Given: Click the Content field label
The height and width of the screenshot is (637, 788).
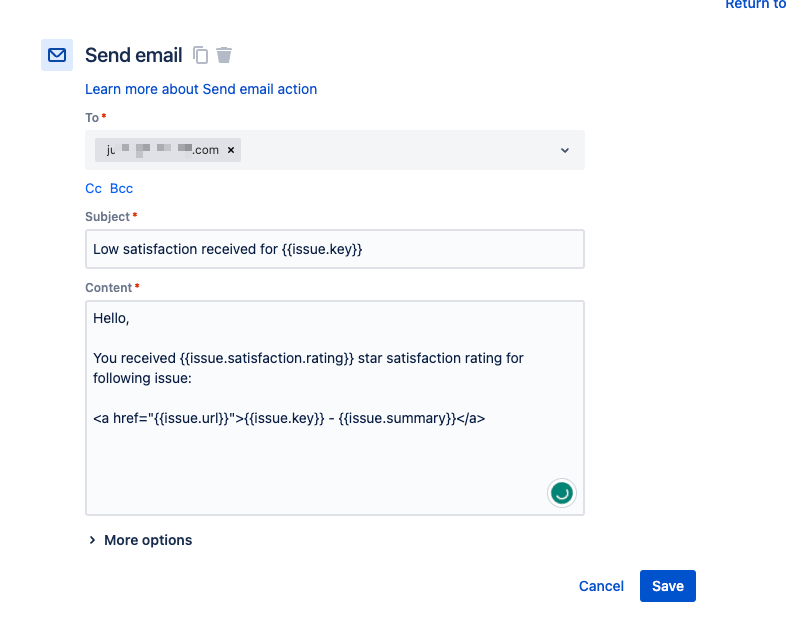Looking at the screenshot, I should pyautogui.click(x=109, y=288).
